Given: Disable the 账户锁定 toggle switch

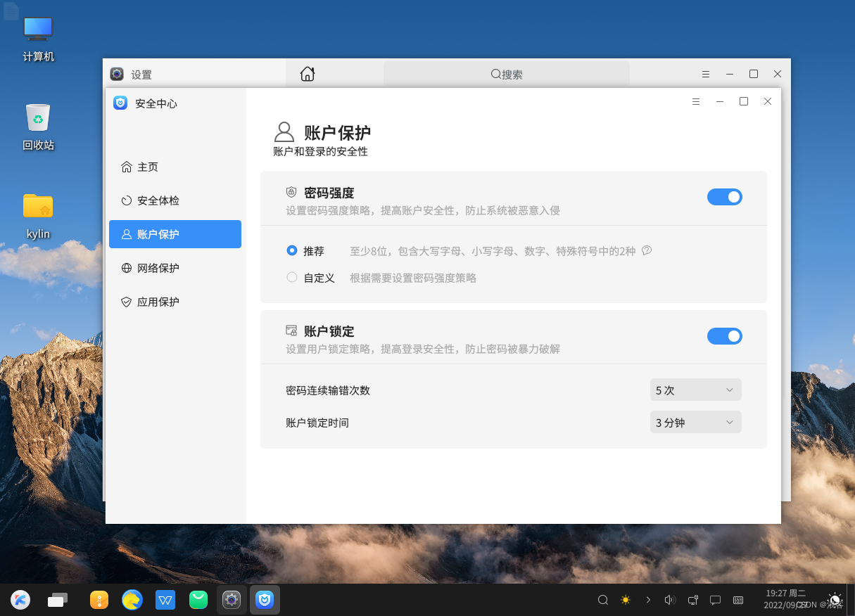Looking at the screenshot, I should click(725, 336).
